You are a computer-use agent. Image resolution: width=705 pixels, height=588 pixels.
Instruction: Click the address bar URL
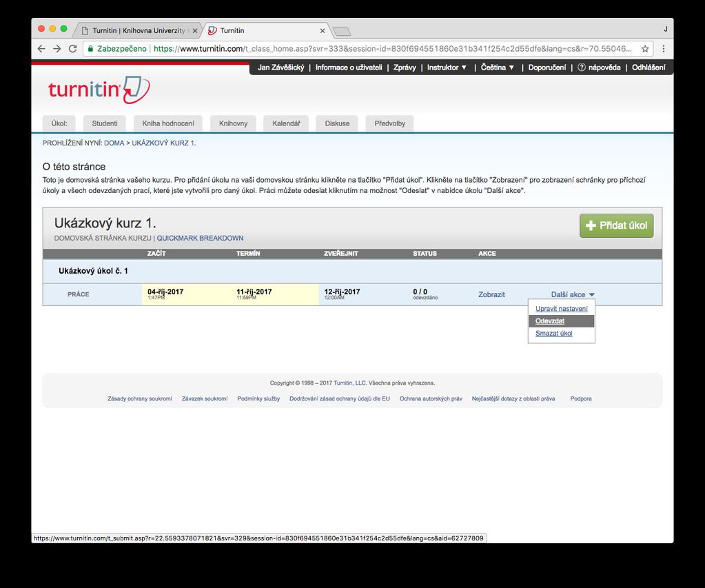(x=392, y=48)
